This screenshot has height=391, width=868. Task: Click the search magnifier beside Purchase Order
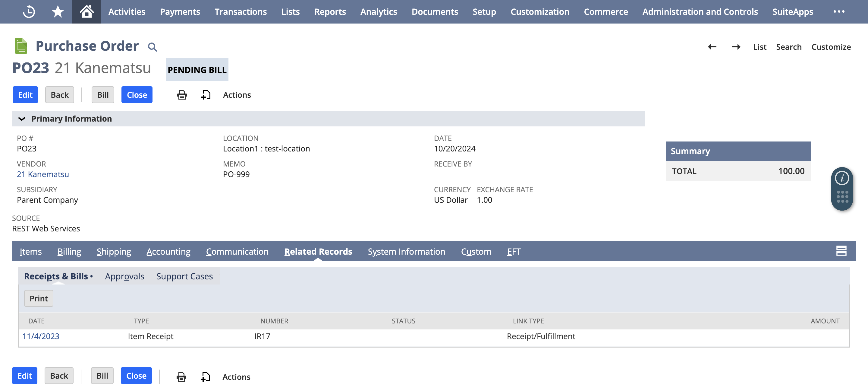coord(152,47)
